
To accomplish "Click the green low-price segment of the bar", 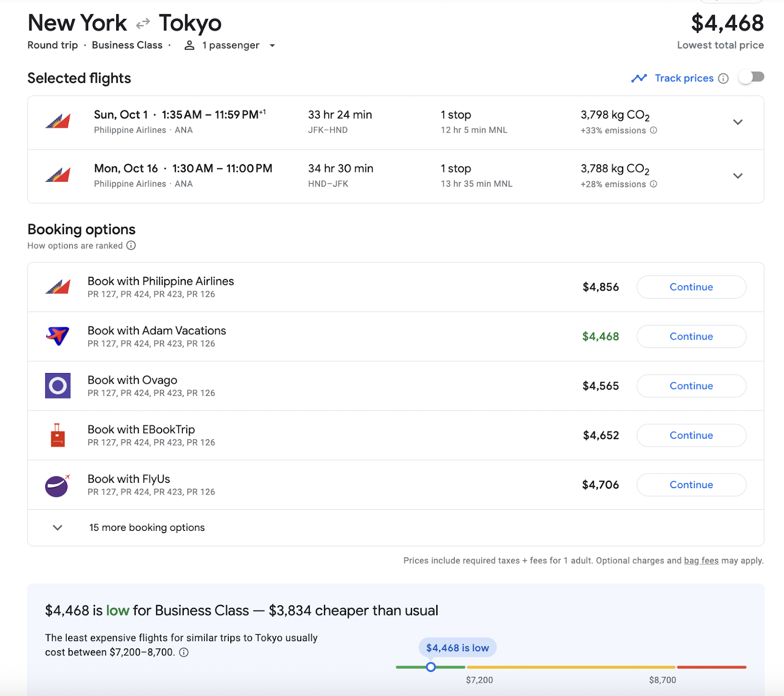I will 431,667.
